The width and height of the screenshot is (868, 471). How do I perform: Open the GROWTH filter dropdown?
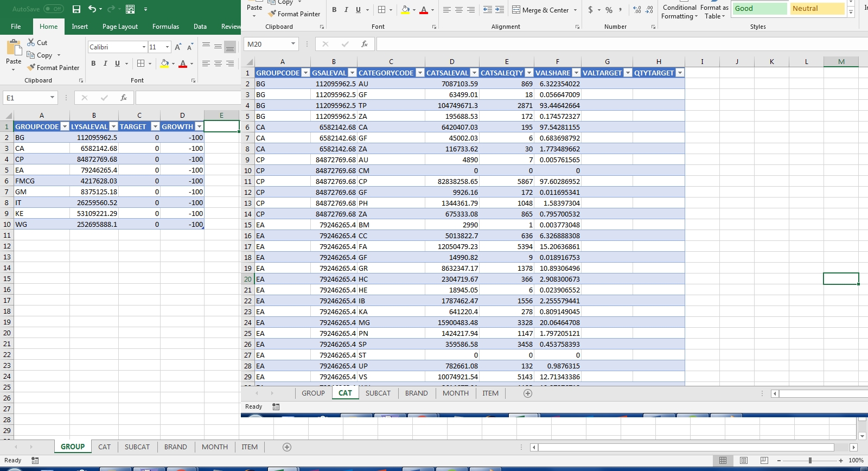point(199,126)
